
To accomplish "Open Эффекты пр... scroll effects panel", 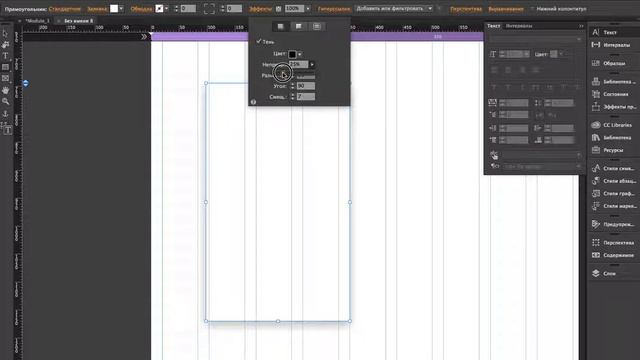I will (613, 107).
